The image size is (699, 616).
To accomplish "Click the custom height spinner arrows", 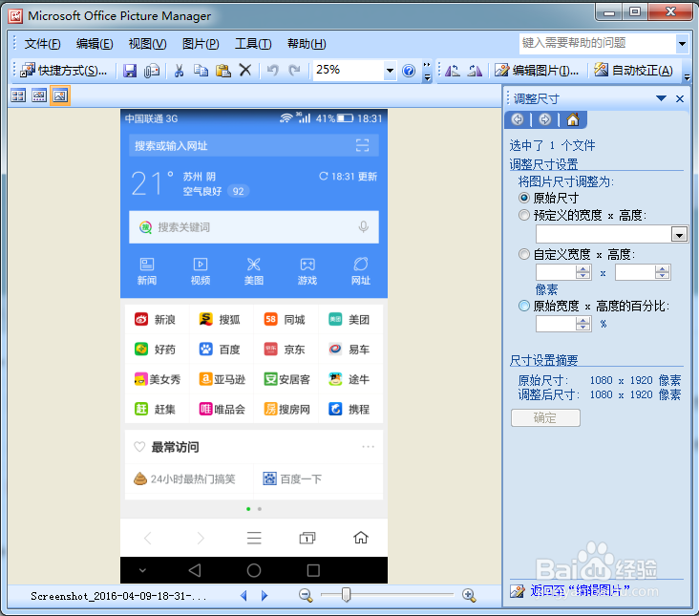I will (663, 272).
